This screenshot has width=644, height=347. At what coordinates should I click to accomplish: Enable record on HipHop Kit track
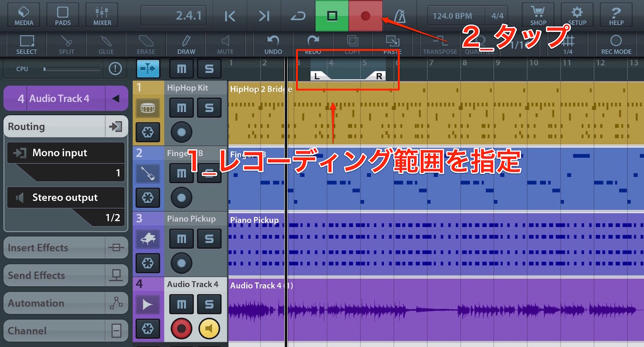coord(182,133)
